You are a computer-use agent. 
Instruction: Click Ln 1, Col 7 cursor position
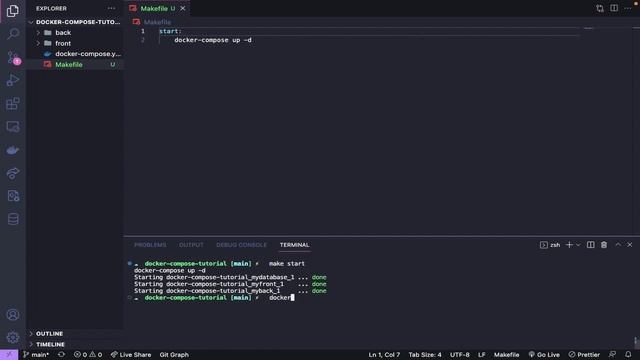tap(384, 355)
